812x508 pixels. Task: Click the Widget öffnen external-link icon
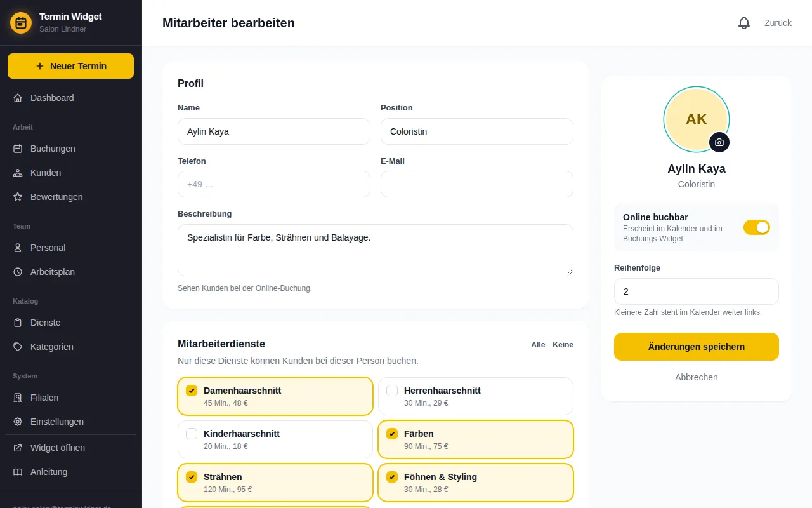(x=18, y=448)
